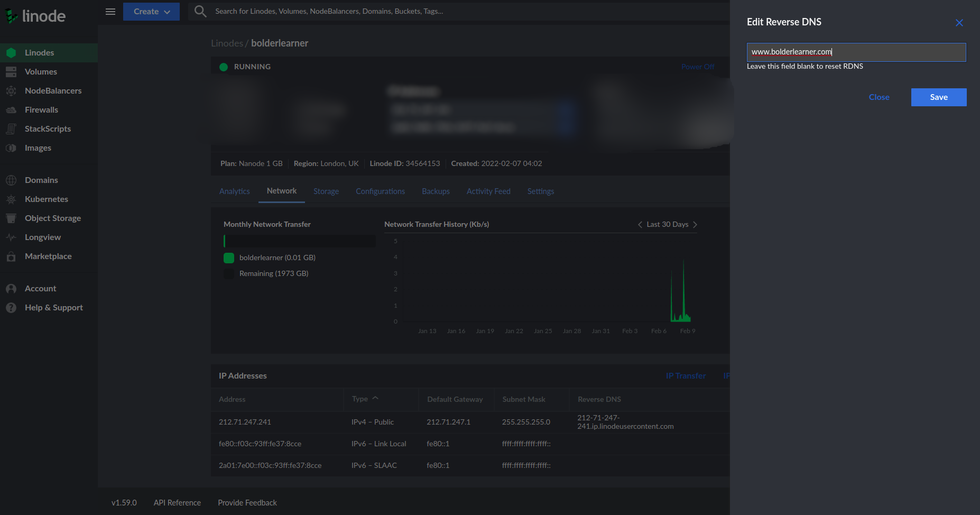Close the Edit Reverse DNS drawer
980x515 pixels.
(x=959, y=23)
